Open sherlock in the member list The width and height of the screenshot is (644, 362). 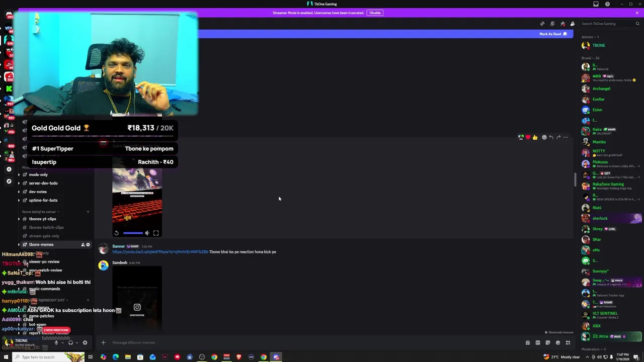click(611, 218)
